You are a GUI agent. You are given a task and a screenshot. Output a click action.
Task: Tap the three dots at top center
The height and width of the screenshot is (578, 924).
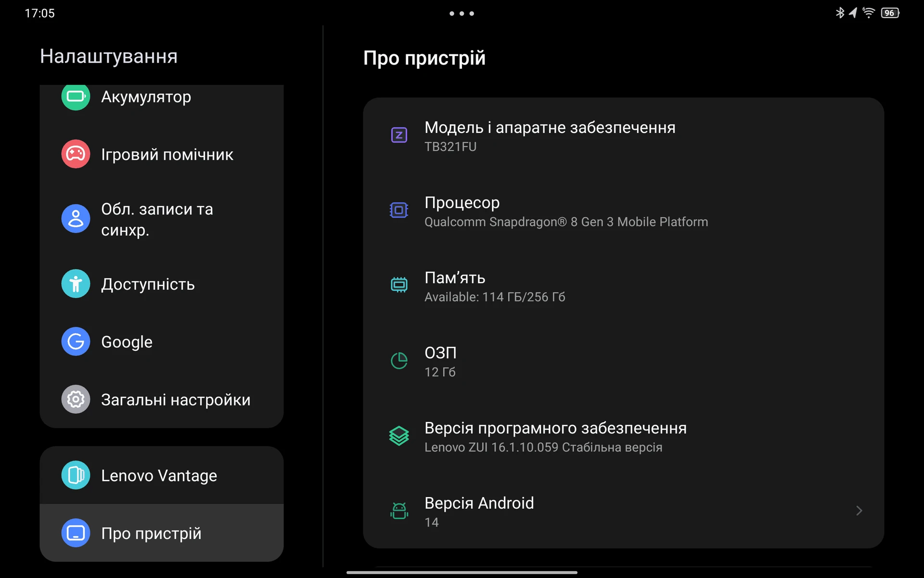click(462, 13)
